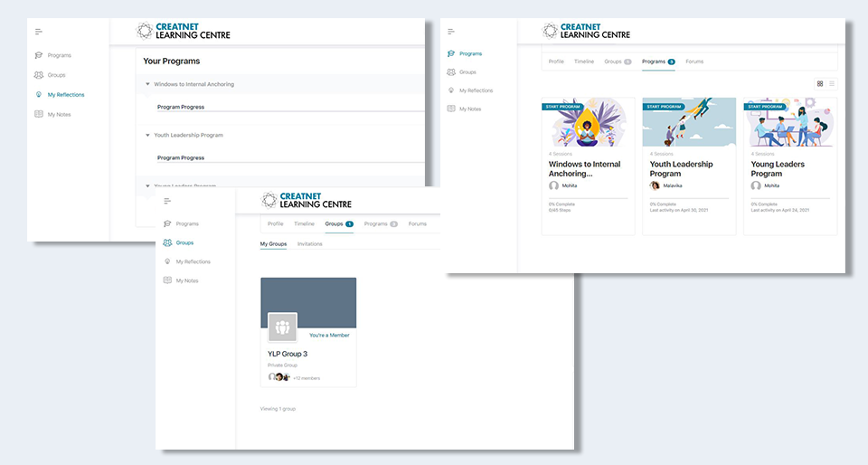
Task: Click Viewing 1 group text
Action: 278,409
